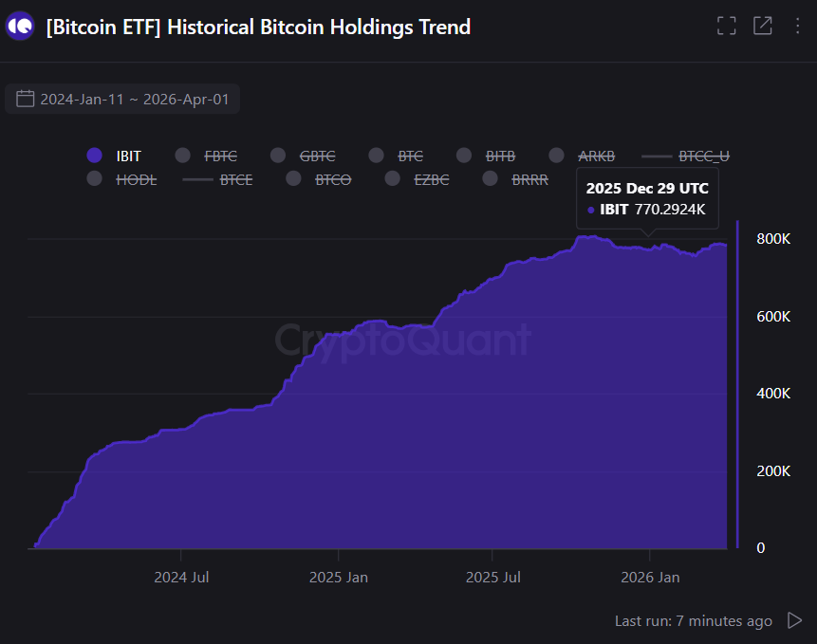Enable the BTCO legend series
Image resolution: width=817 pixels, height=644 pixels.
click(319, 179)
